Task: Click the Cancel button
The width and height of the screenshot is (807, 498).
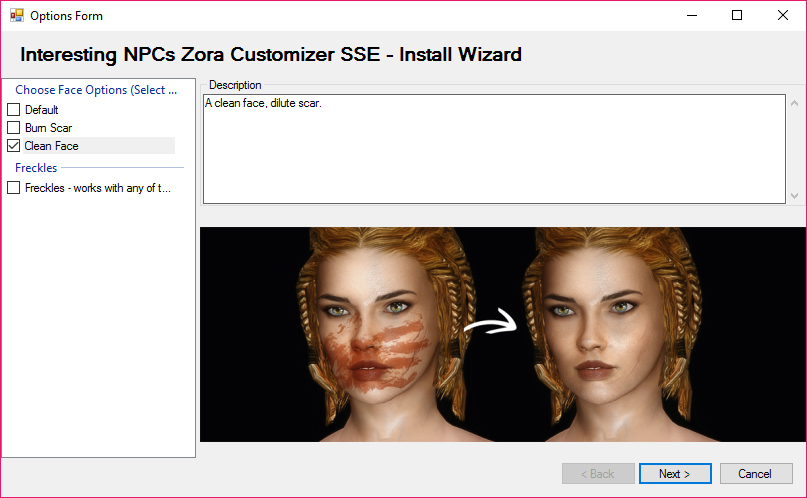Action: [x=756, y=473]
